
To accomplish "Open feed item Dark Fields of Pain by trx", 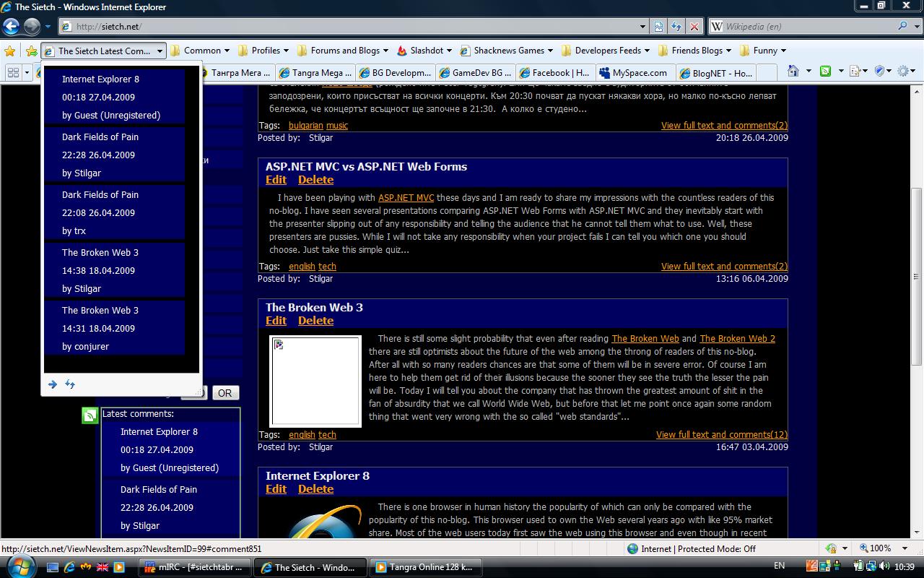I will click(114, 212).
